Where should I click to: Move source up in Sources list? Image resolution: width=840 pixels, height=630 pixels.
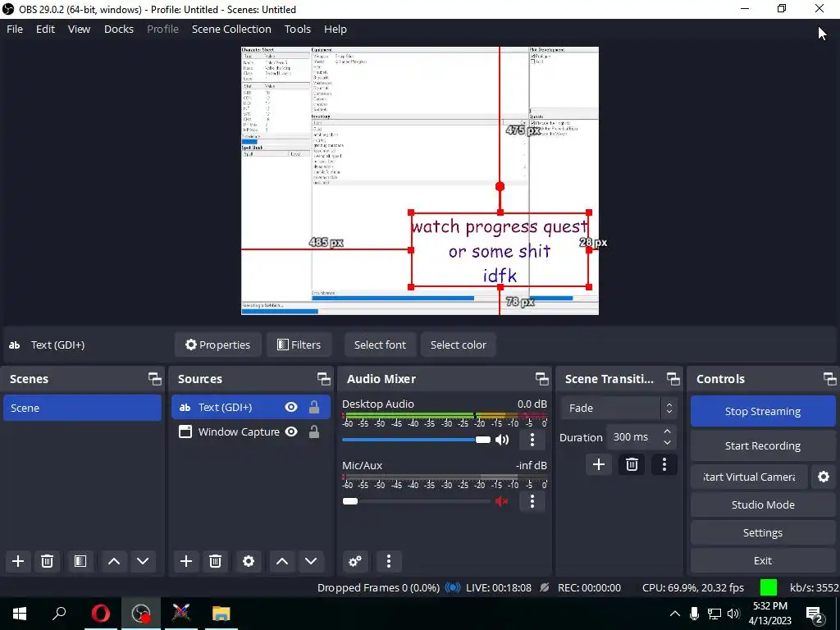[282, 561]
